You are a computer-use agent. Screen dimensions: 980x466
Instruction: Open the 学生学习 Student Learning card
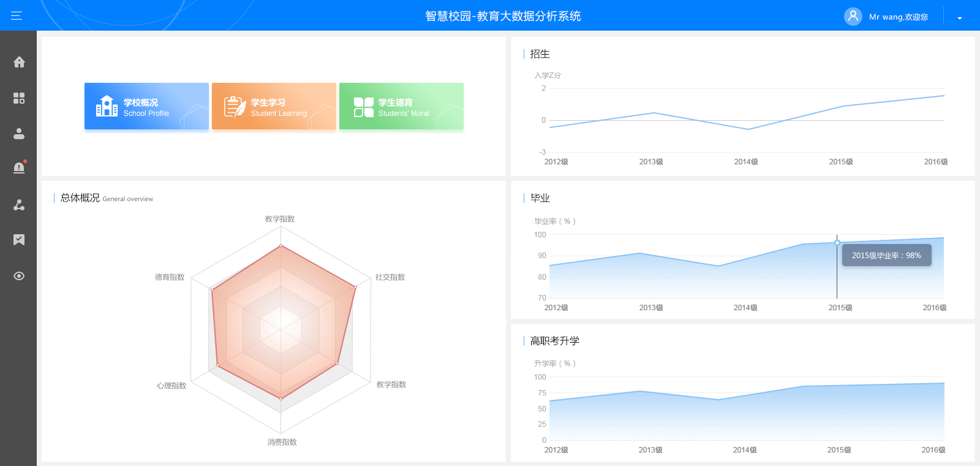click(274, 106)
